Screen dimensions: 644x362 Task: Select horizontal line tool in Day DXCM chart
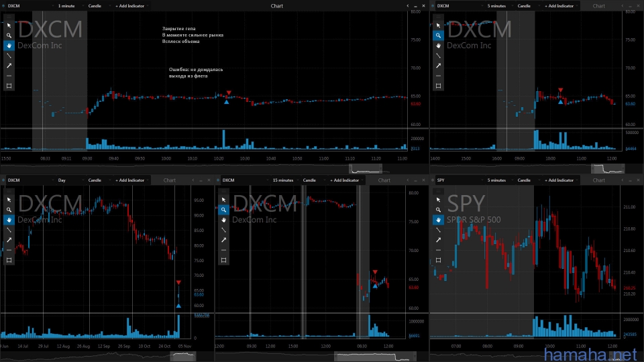(x=9, y=250)
